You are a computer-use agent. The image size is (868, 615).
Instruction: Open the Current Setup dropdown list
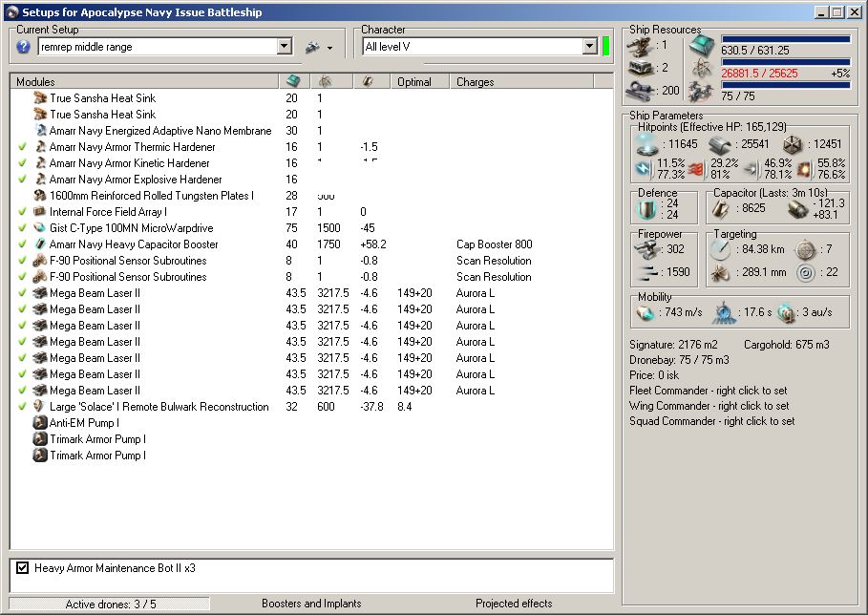point(284,47)
